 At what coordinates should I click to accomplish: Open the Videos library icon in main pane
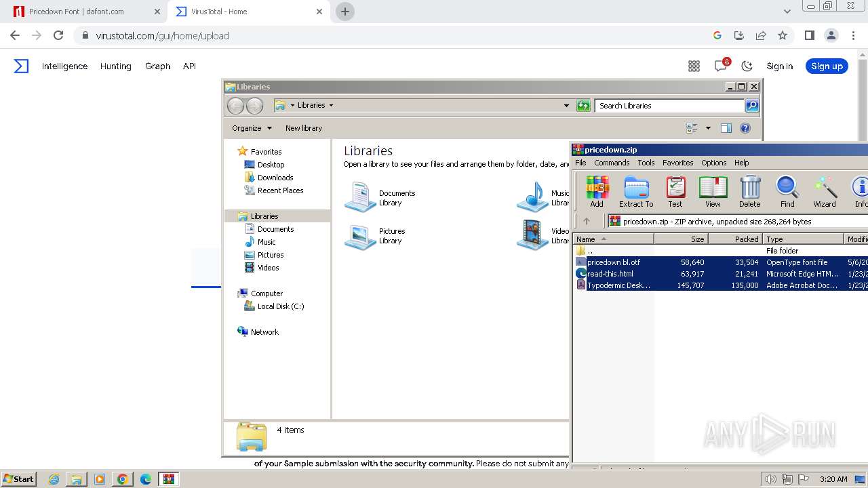(532, 236)
